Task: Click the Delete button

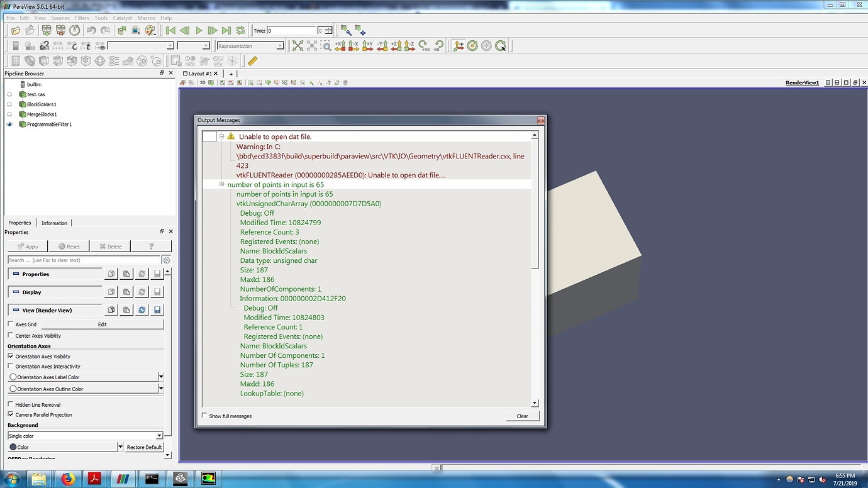Action: tap(111, 247)
